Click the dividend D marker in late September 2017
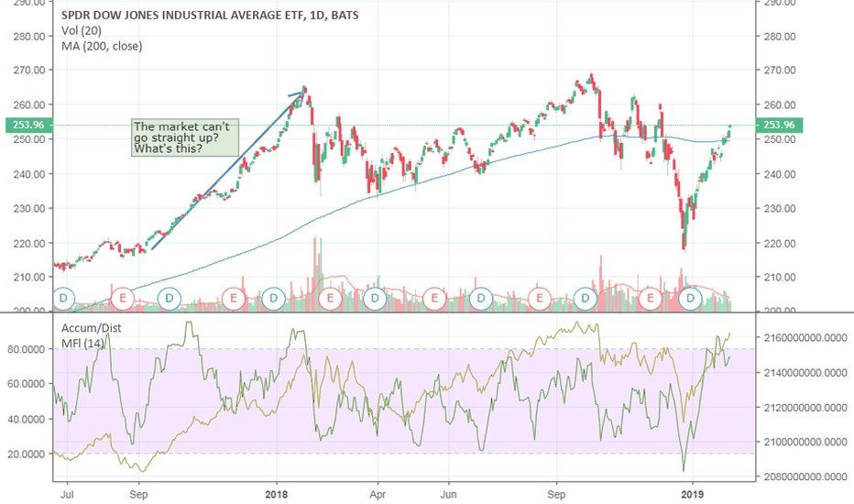 (x=169, y=299)
